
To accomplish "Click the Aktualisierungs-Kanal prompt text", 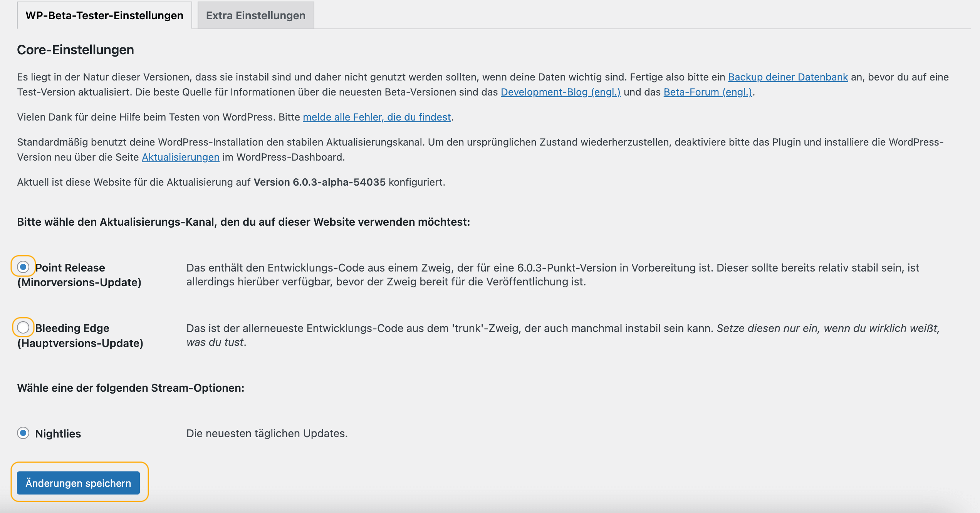I will click(x=243, y=222).
